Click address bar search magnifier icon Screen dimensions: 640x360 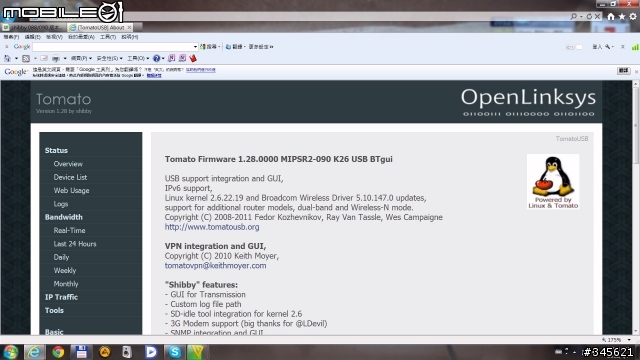point(573,16)
